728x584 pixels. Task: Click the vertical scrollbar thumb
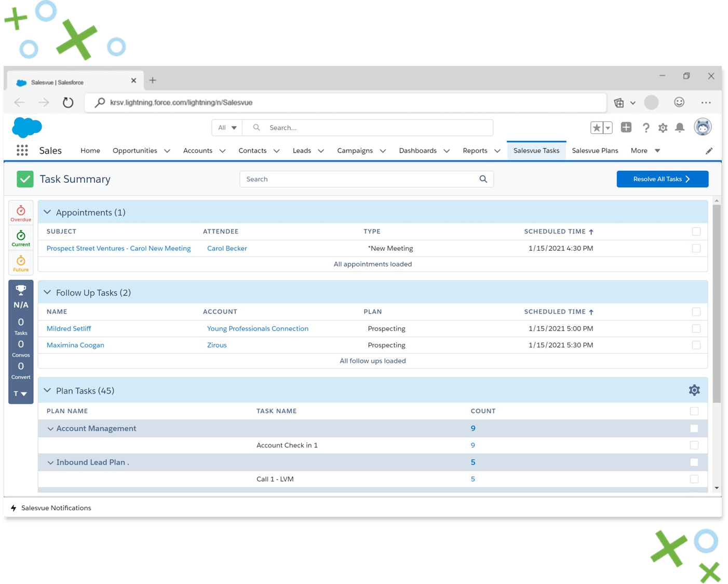coord(717,304)
